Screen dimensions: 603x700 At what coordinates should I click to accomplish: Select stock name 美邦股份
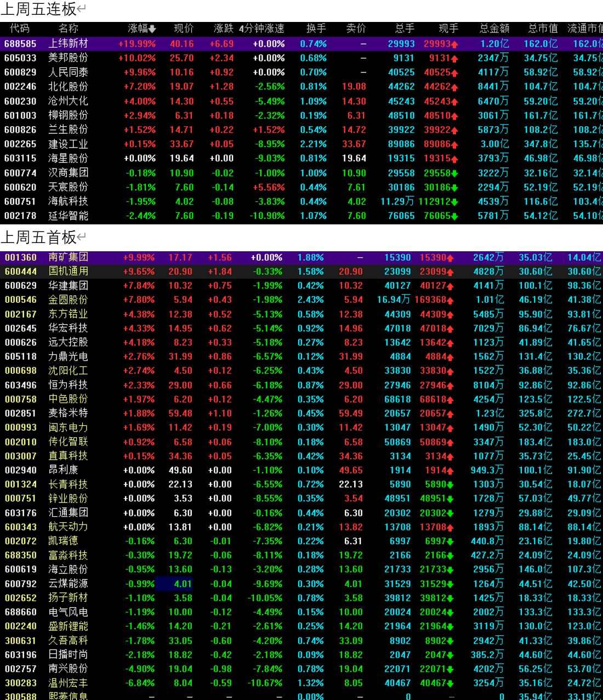tap(68, 58)
